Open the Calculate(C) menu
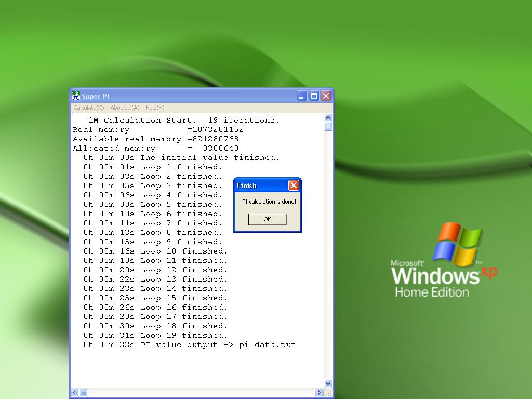The height and width of the screenshot is (399, 532). pyautogui.click(x=89, y=108)
